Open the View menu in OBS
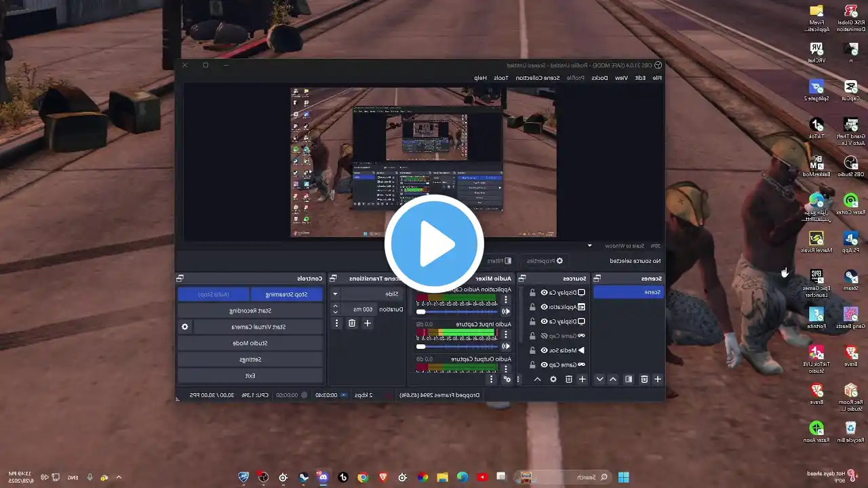The width and height of the screenshot is (868, 488). tap(621, 78)
